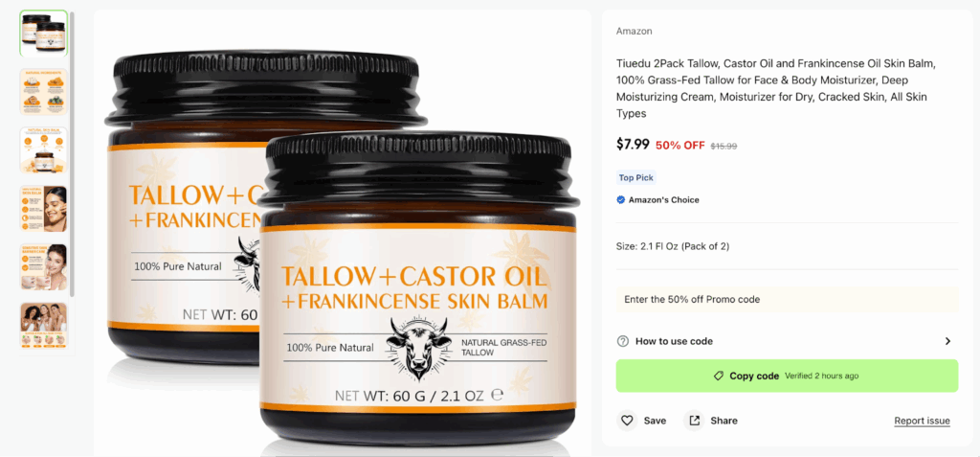980x457 pixels.
Task: Select the skin barrier care thumbnail
Action: [x=44, y=267]
